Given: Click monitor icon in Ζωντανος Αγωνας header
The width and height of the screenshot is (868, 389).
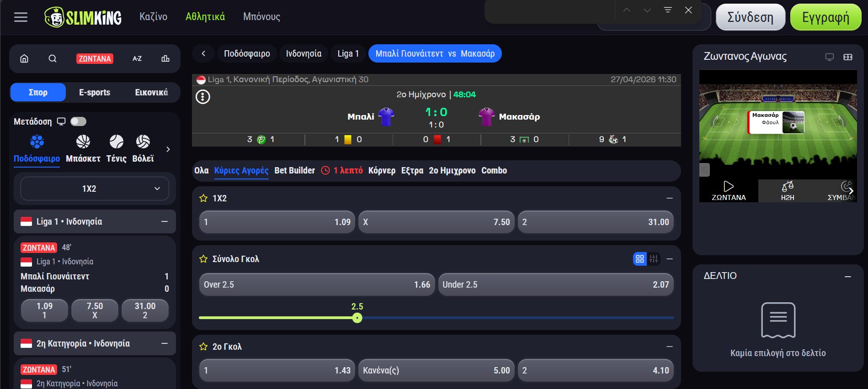Looking at the screenshot, I should [829, 57].
